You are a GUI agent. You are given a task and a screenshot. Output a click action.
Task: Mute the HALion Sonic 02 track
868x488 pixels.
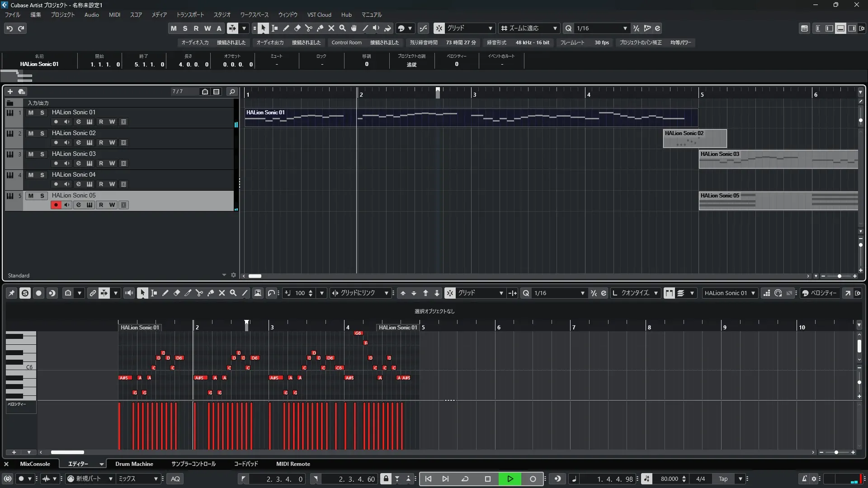[31, 133]
